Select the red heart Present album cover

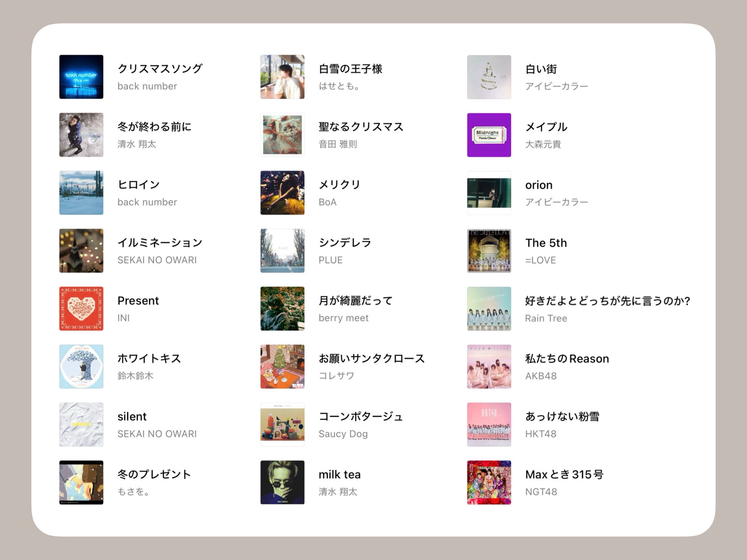81,308
